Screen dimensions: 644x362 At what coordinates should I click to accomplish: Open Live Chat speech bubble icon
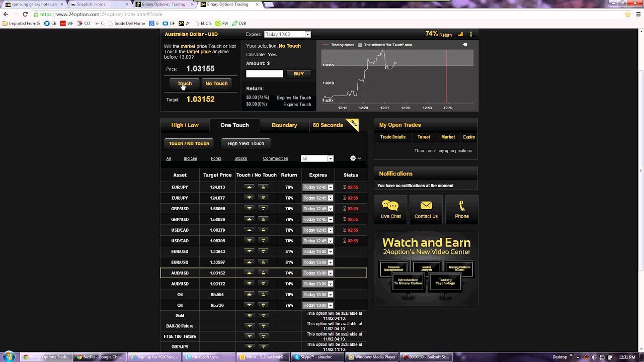pos(390,206)
